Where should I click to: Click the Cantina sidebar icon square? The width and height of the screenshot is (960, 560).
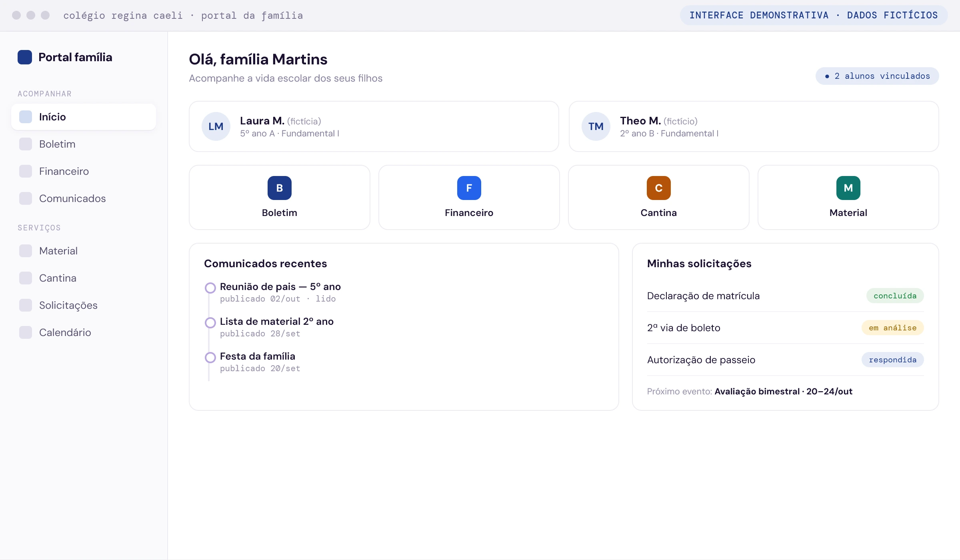[26, 278]
